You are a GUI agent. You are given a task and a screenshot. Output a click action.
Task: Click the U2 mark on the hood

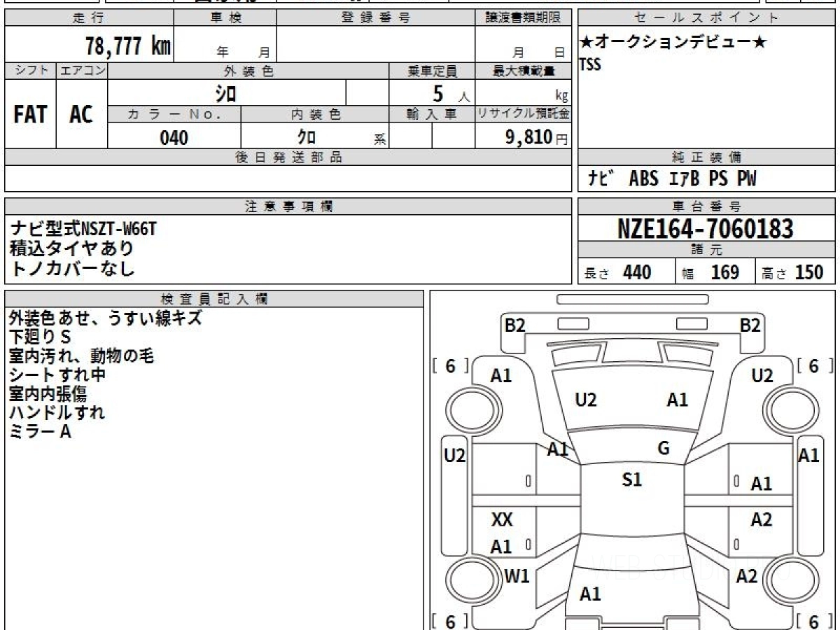click(x=586, y=400)
